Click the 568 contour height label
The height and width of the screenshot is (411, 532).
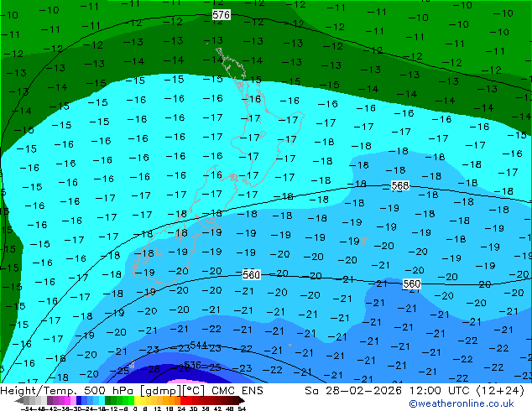point(400,185)
